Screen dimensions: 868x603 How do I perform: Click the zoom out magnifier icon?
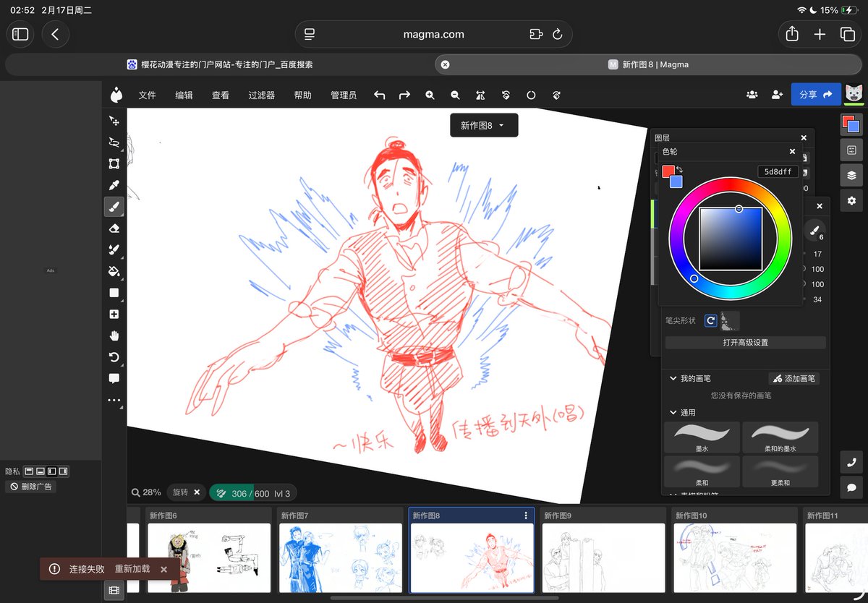click(x=455, y=95)
